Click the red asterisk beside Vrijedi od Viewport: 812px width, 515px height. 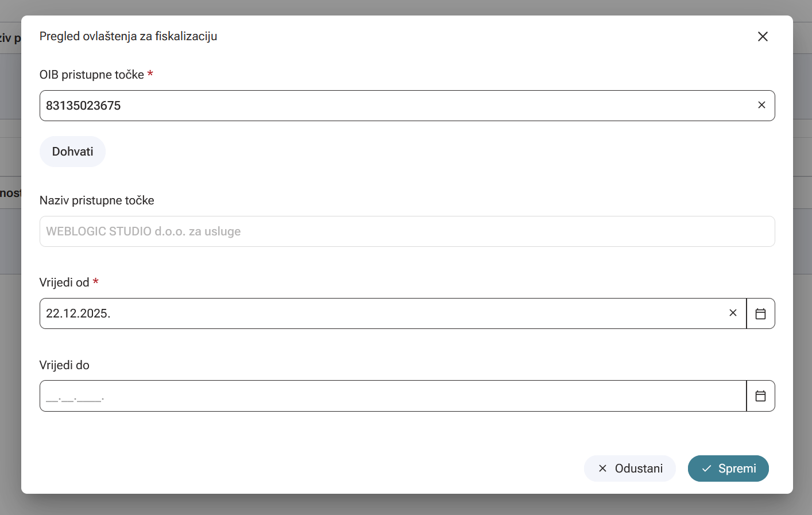[x=96, y=281]
